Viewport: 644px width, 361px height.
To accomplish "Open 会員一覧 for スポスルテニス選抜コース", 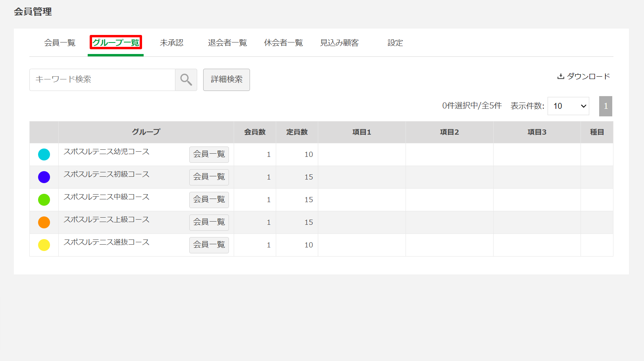I will [209, 245].
